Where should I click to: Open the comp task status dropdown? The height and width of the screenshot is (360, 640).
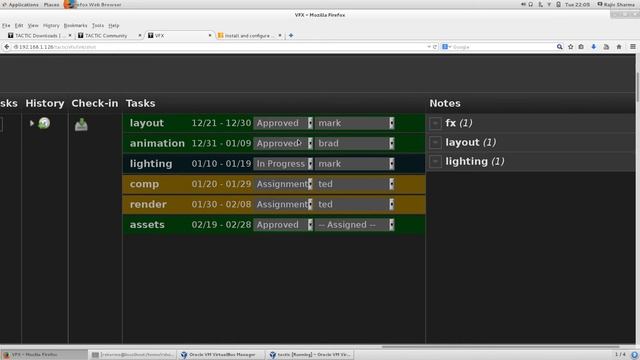pyautogui.click(x=283, y=184)
